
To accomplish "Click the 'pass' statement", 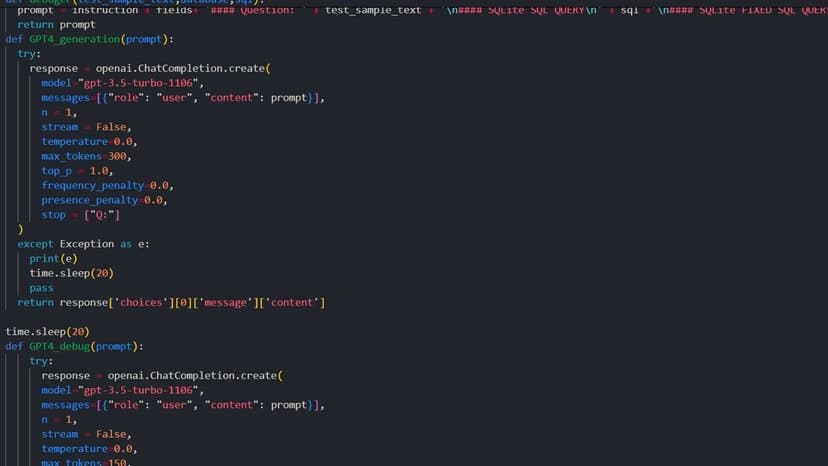I will tap(41, 288).
